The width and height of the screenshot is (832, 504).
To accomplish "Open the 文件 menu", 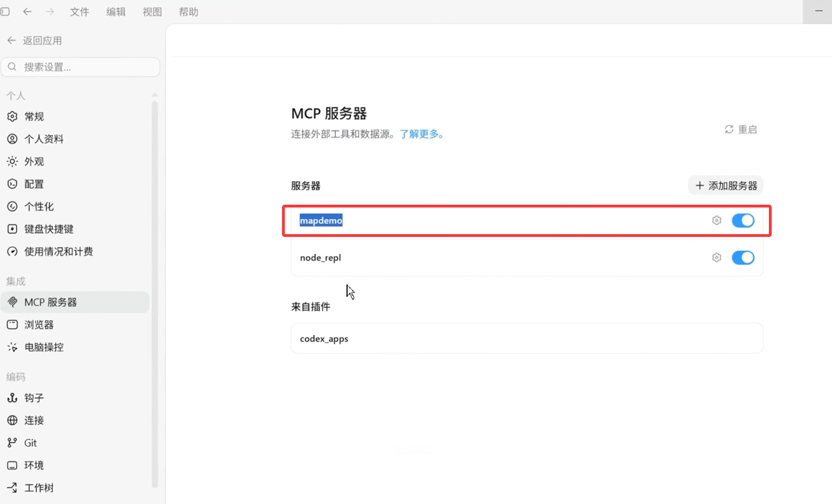I will point(80,12).
